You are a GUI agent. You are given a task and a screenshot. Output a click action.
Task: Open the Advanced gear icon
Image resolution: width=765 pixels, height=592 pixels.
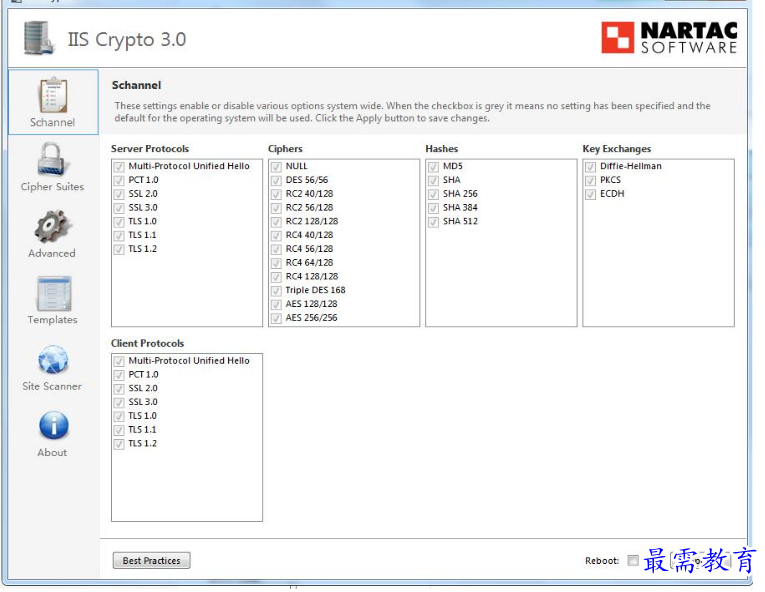(x=52, y=225)
